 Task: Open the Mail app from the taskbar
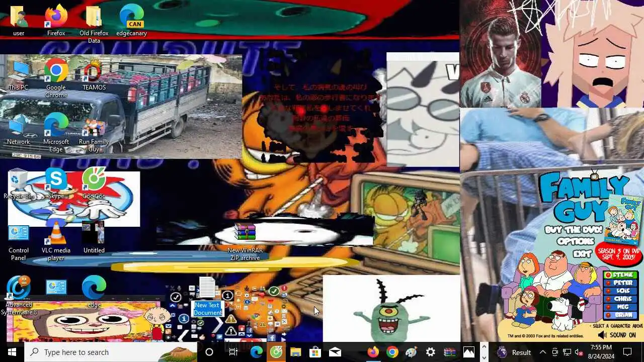click(335, 352)
